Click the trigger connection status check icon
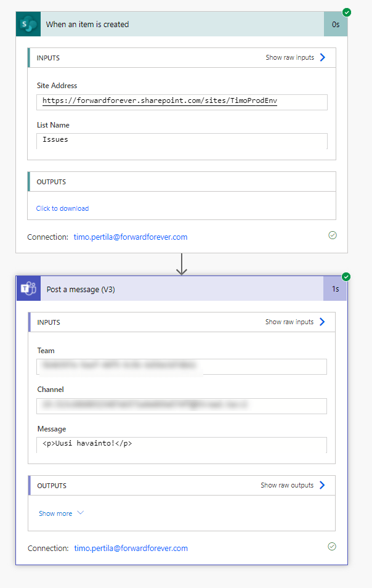The height and width of the screenshot is (588, 372). (333, 235)
